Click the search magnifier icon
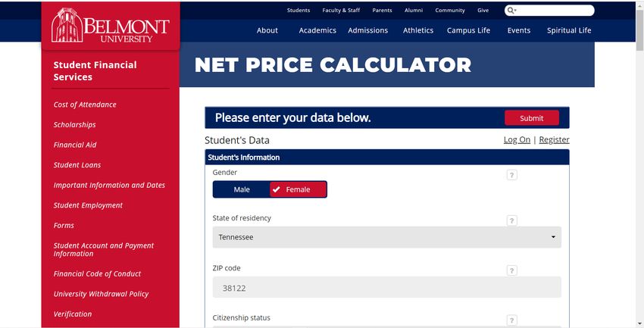The width and height of the screenshot is (644, 328). (510, 11)
